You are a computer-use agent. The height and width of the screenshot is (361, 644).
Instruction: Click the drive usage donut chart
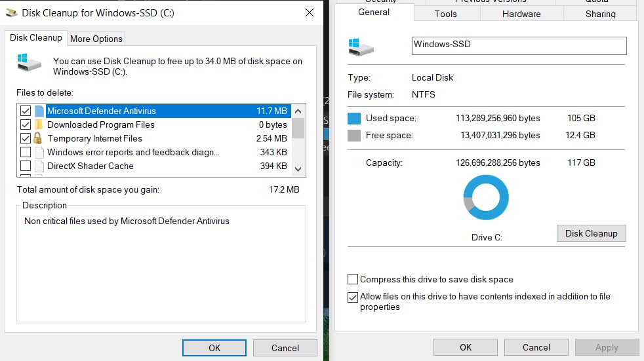[x=486, y=197]
